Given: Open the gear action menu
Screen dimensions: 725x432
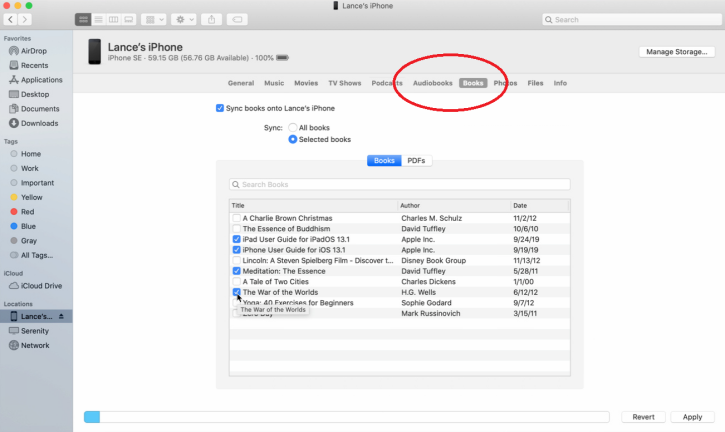Looking at the screenshot, I should click(184, 19).
